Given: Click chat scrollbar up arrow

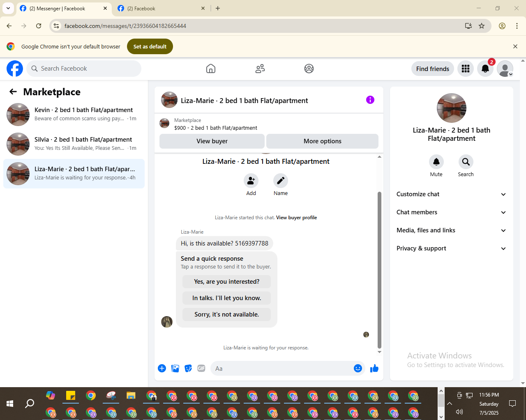Looking at the screenshot, I should click(379, 157).
